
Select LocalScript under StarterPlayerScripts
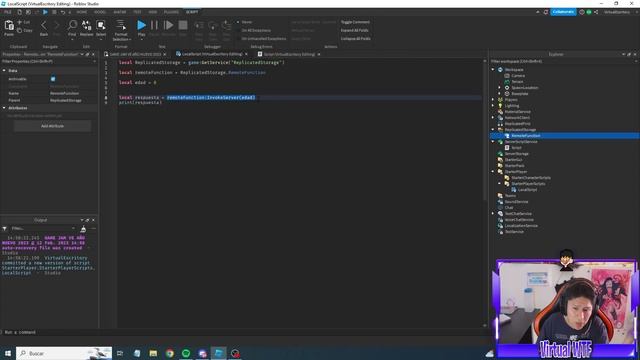pyautogui.click(x=527, y=190)
